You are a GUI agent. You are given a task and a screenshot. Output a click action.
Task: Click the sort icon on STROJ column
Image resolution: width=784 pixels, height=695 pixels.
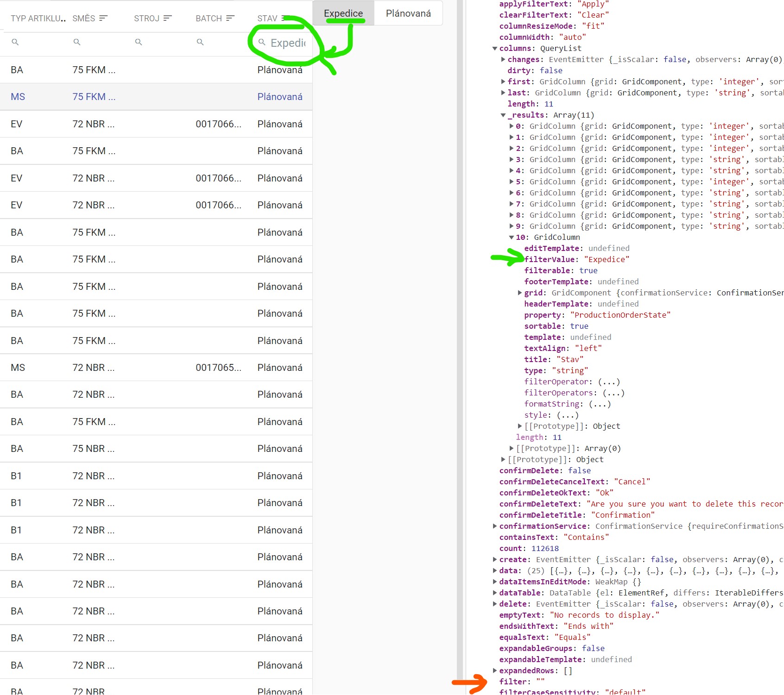coord(167,18)
